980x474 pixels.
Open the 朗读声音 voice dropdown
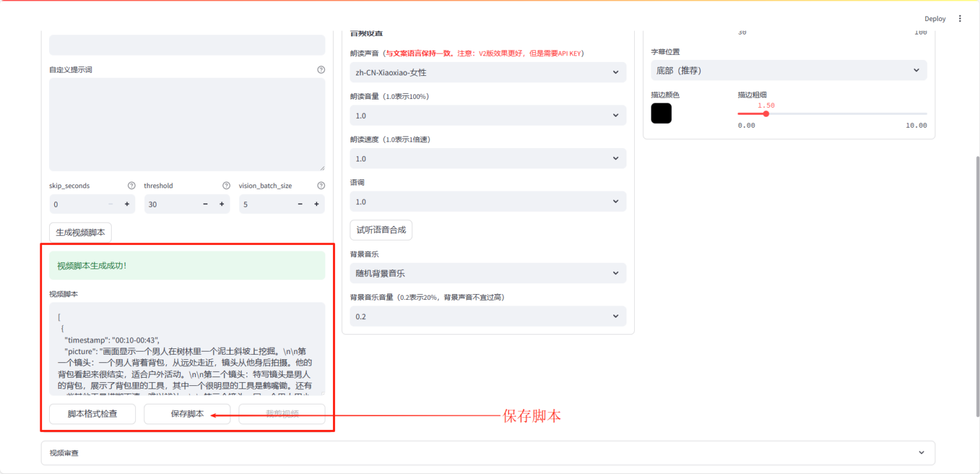click(488, 72)
